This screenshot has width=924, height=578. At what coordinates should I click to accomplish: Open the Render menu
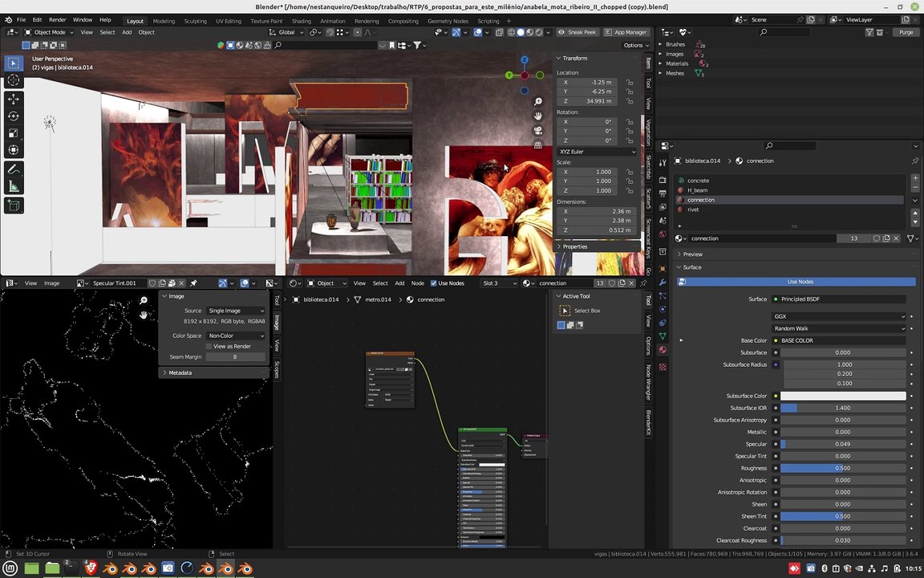click(57, 19)
